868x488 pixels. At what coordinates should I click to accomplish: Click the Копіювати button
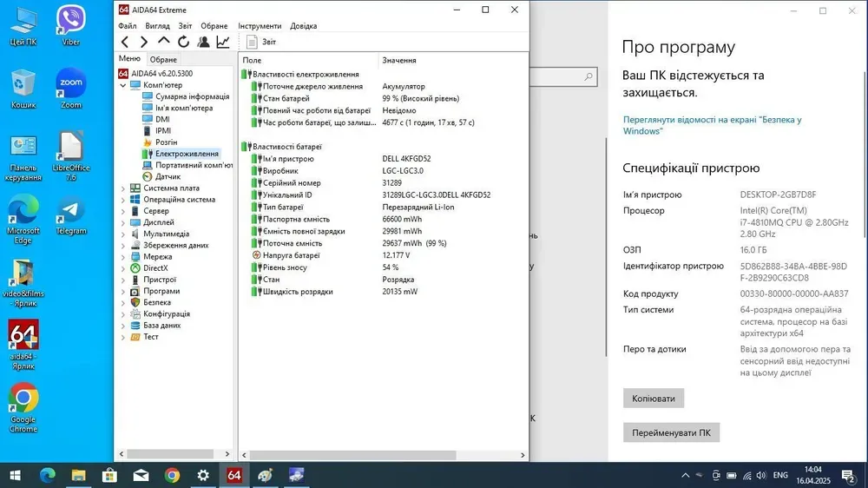(x=654, y=399)
